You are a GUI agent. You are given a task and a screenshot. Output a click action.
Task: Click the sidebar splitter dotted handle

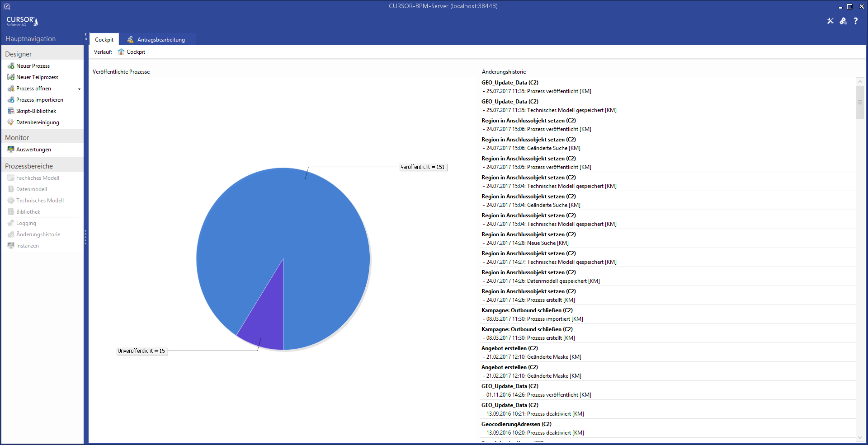pyautogui.click(x=85, y=237)
